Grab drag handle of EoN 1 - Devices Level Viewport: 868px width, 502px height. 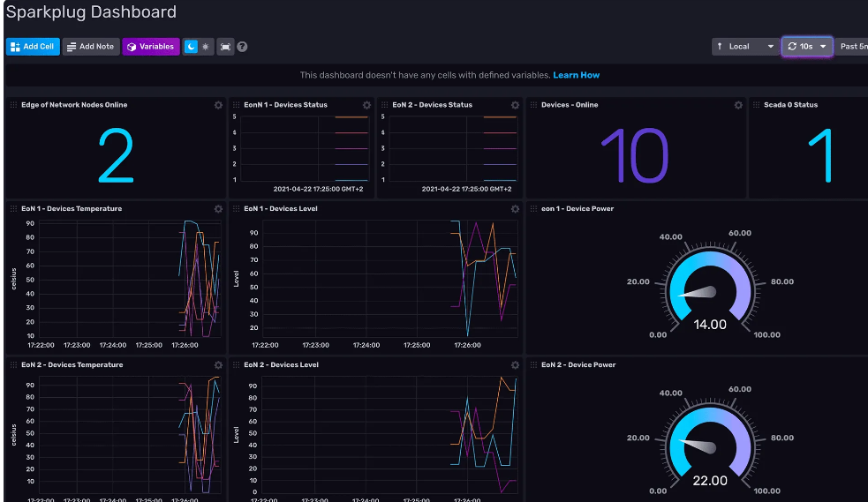tap(237, 208)
